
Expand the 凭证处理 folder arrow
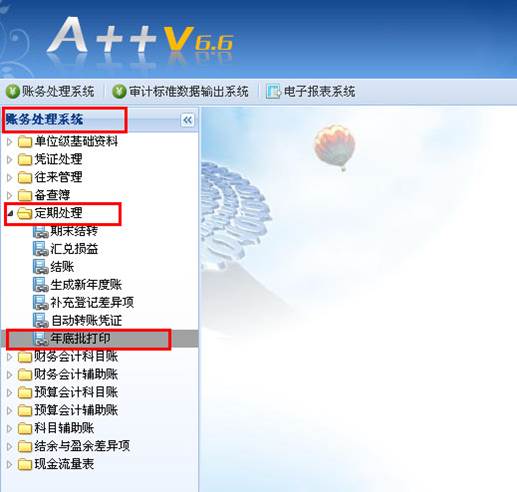point(9,160)
